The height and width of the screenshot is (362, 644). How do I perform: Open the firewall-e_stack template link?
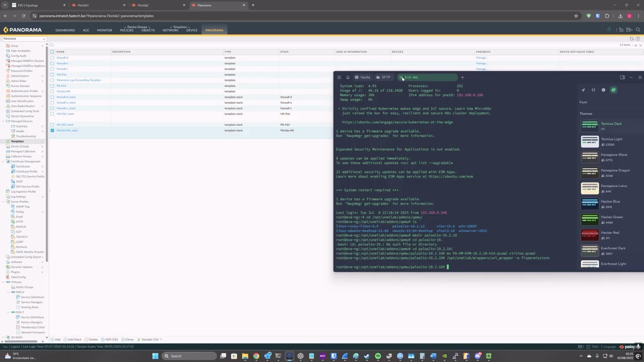click(66, 103)
